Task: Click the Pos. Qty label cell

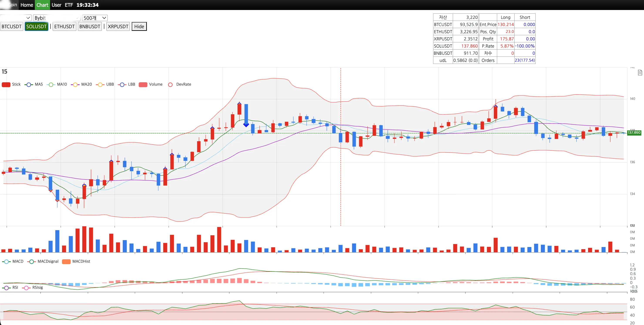Action: [488, 32]
